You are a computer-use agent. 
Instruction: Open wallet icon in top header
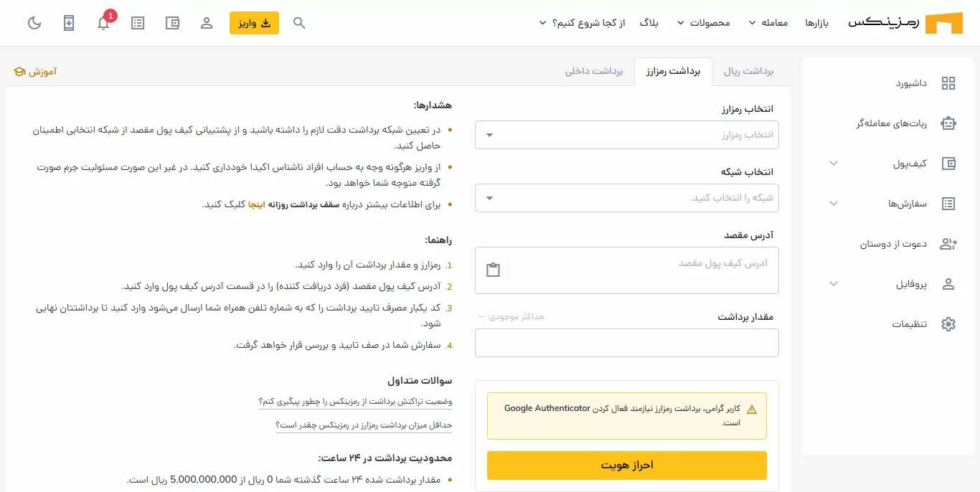pos(172,23)
